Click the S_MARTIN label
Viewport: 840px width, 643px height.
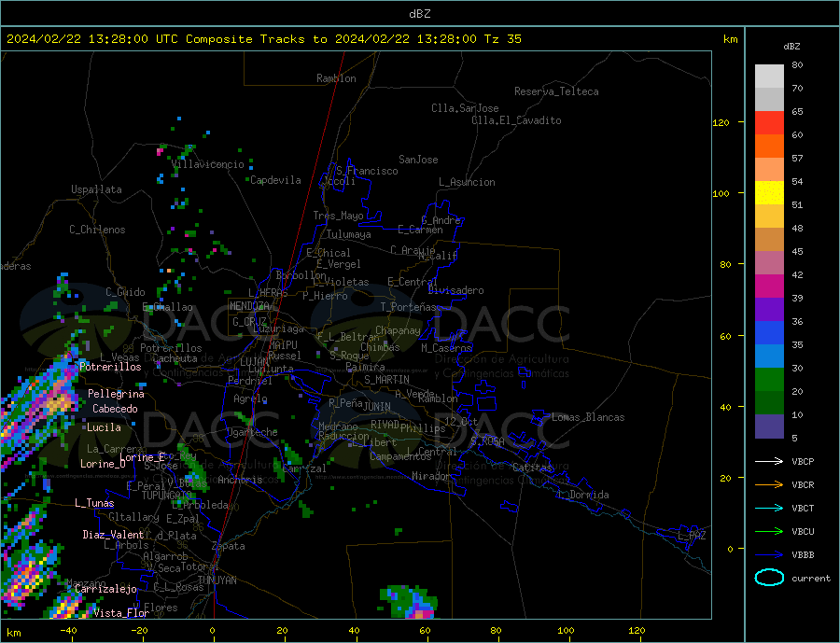[x=386, y=380]
